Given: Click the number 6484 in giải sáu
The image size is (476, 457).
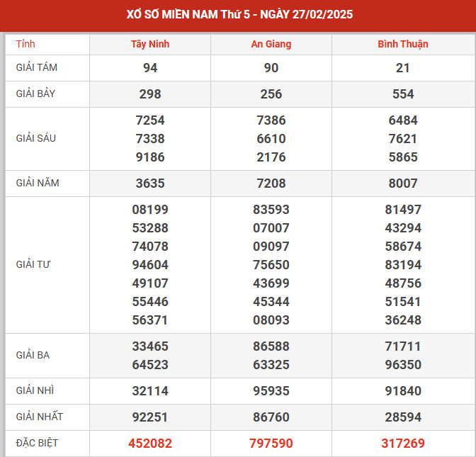Looking at the screenshot, I should pos(403,120).
